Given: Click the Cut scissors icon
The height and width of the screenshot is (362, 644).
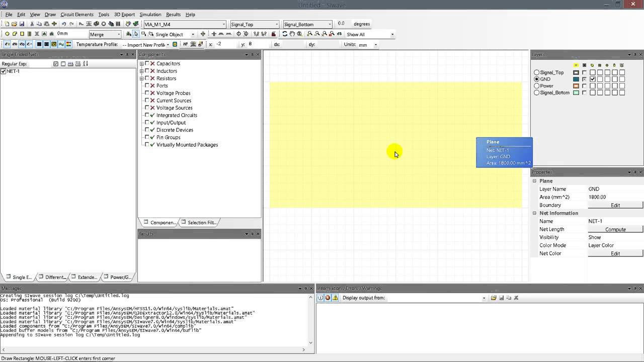Looking at the screenshot, I should point(32,24).
